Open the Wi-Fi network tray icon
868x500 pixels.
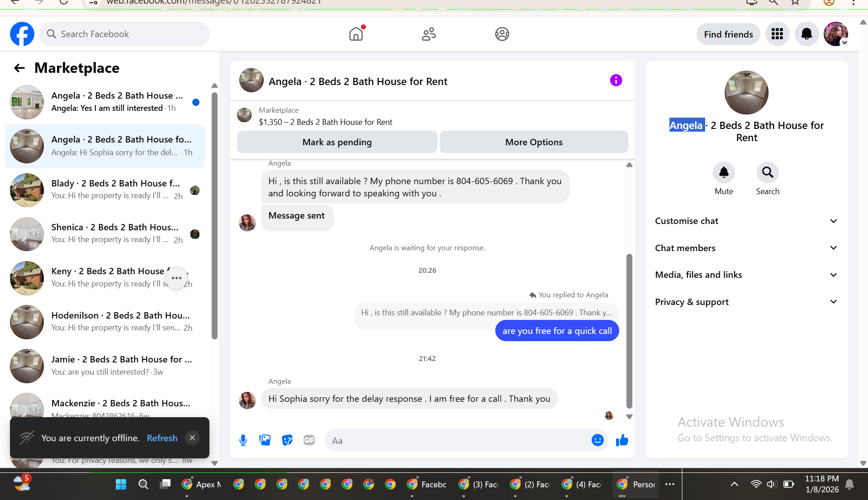coord(756,484)
